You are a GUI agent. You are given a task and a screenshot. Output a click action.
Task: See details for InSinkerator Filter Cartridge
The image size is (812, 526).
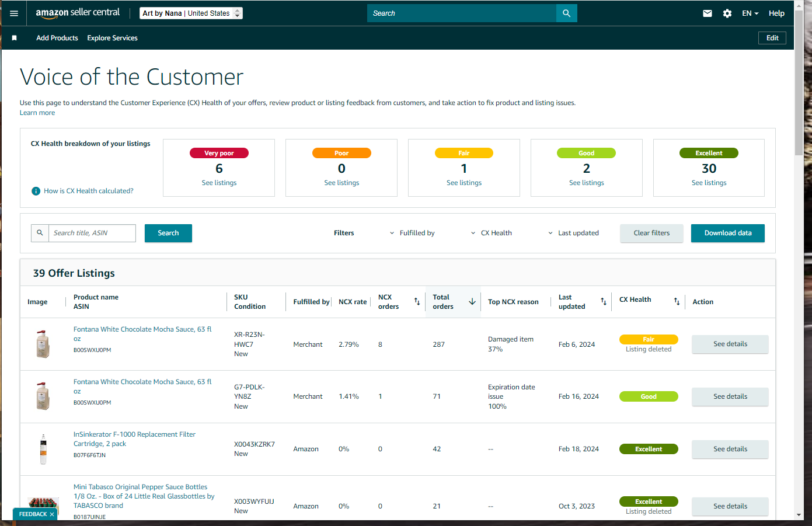pyautogui.click(x=730, y=450)
